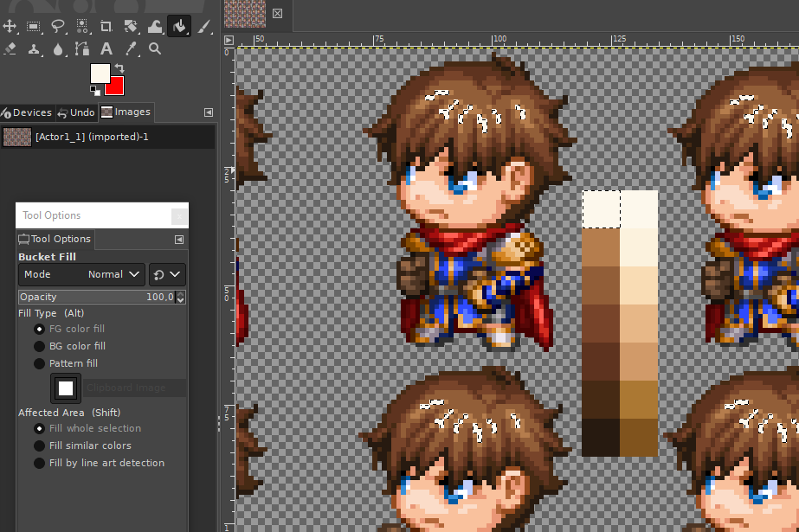Open the Images dock configure tab menu
799x532 pixels.
(x=209, y=112)
